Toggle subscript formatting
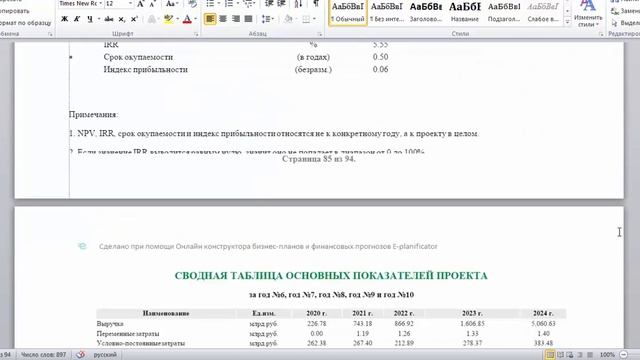Screen dimensions: 640x360 pos(121,19)
